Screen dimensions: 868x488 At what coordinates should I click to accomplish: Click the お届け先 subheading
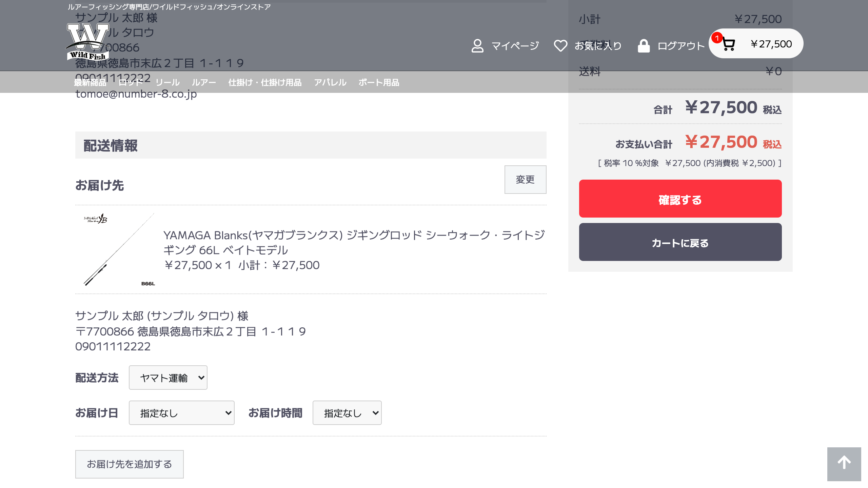pyautogui.click(x=99, y=185)
